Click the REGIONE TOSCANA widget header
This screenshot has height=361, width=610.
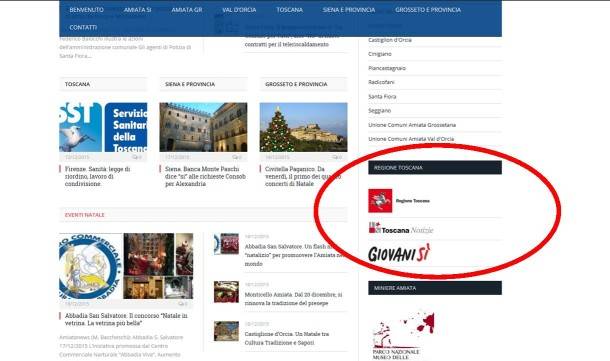coord(435,168)
